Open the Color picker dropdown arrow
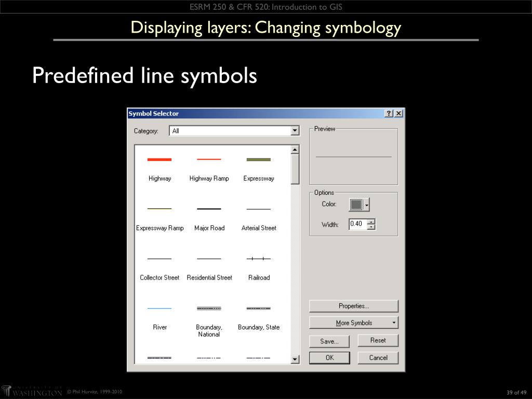 [x=366, y=205]
